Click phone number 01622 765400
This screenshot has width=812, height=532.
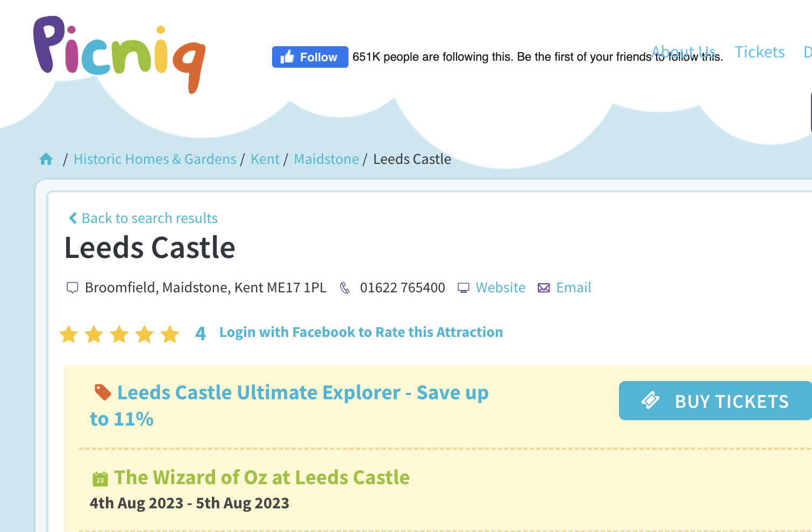(403, 287)
